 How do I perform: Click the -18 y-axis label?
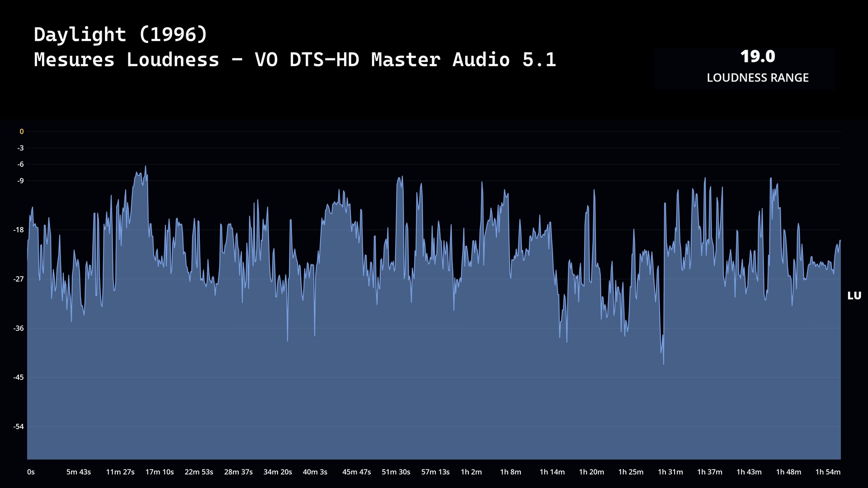click(19, 230)
